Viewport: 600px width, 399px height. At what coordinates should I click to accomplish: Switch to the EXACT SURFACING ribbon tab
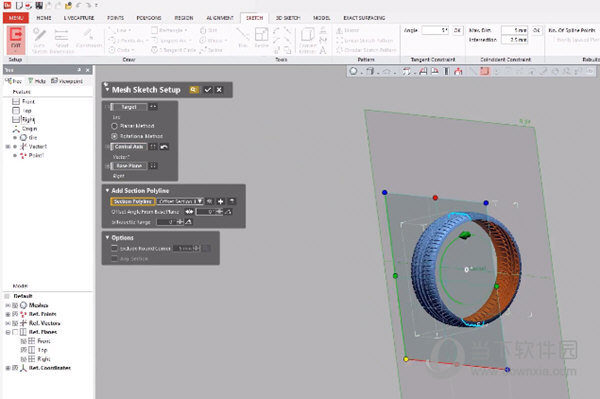pos(364,18)
